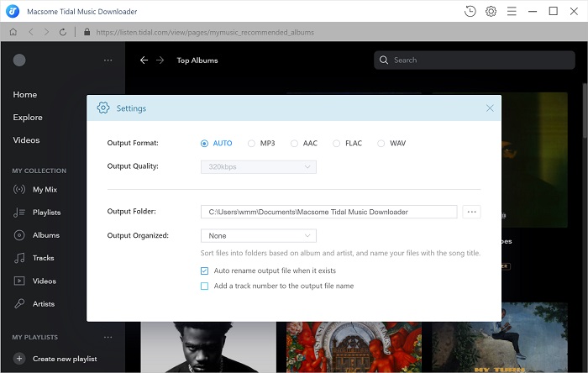Click the search magnifier icon
Viewport: 588px width, 373px height.
click(x=384, y=60)
